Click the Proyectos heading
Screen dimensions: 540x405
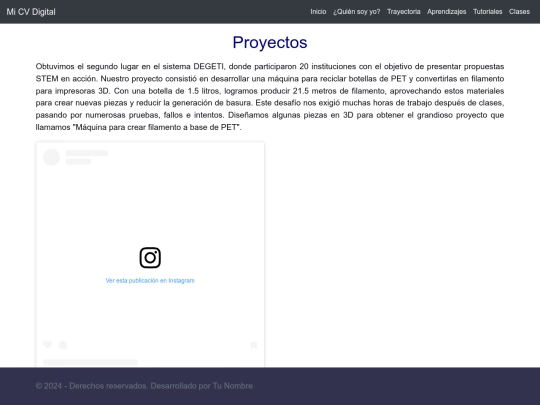coord(270,42)
